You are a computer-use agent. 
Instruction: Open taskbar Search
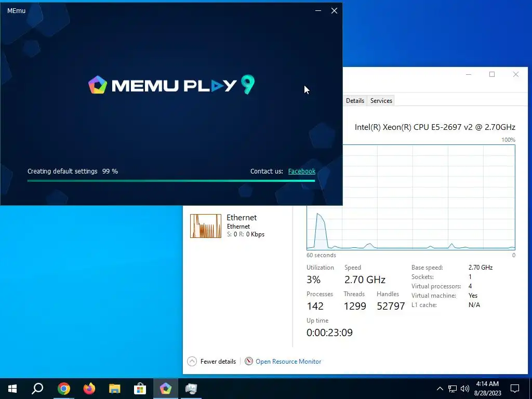click(37, 389)
